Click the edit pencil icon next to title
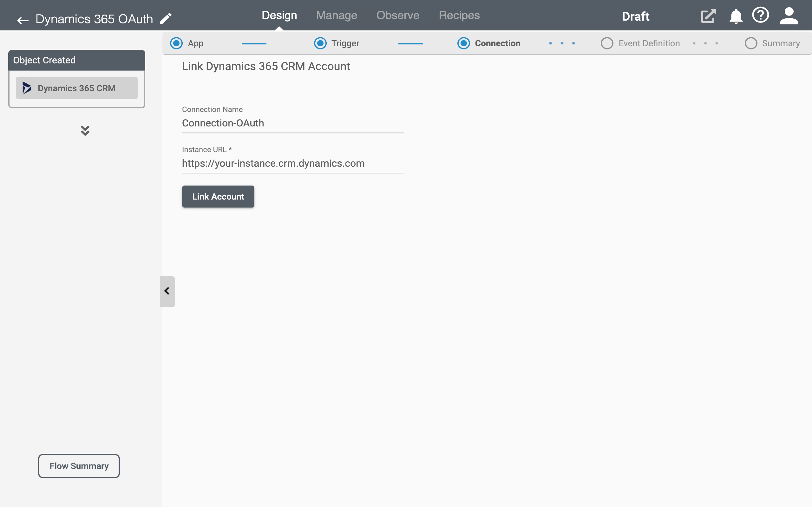 [x=167, y=19]
